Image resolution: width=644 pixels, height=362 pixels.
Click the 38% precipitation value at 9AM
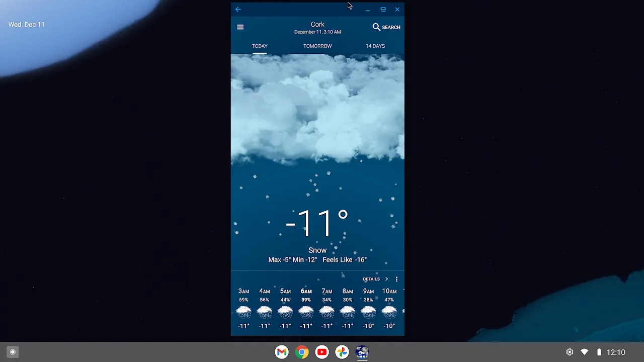(368, 300)
